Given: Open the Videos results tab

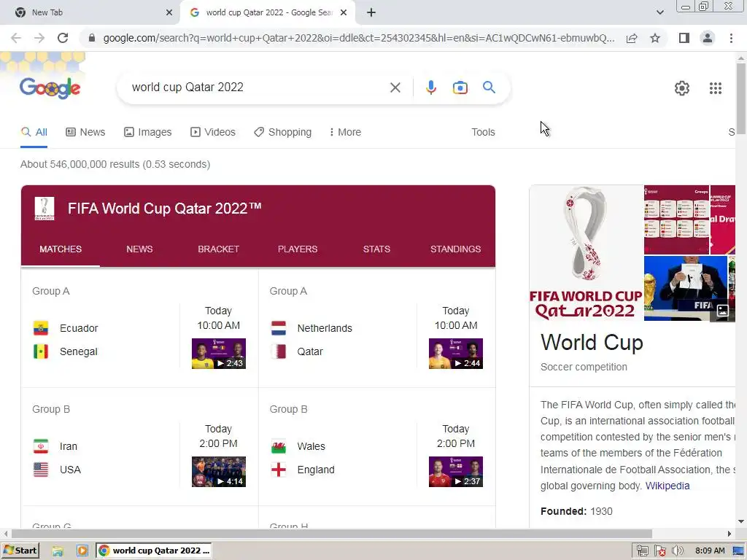Looking at the screenshot, I should pos(212,132).
